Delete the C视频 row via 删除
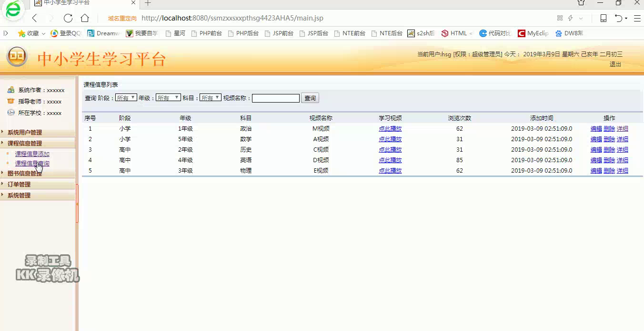 [x=609, y=150]
